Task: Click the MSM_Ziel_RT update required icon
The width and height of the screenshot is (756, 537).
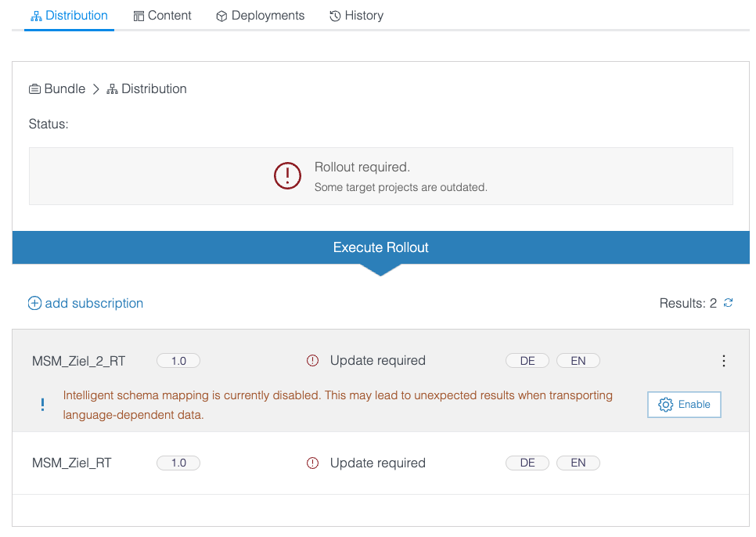Action: [313, 463]
